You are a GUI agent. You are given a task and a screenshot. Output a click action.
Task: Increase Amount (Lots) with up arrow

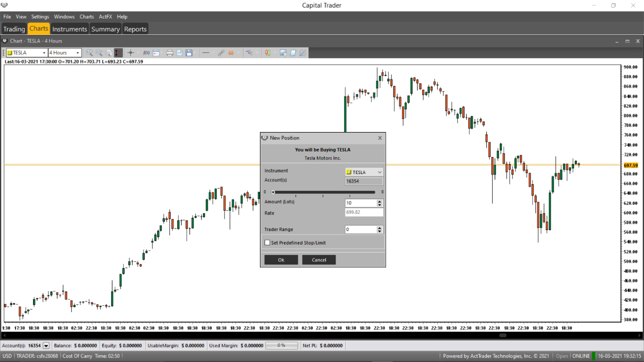coord(380,201)
